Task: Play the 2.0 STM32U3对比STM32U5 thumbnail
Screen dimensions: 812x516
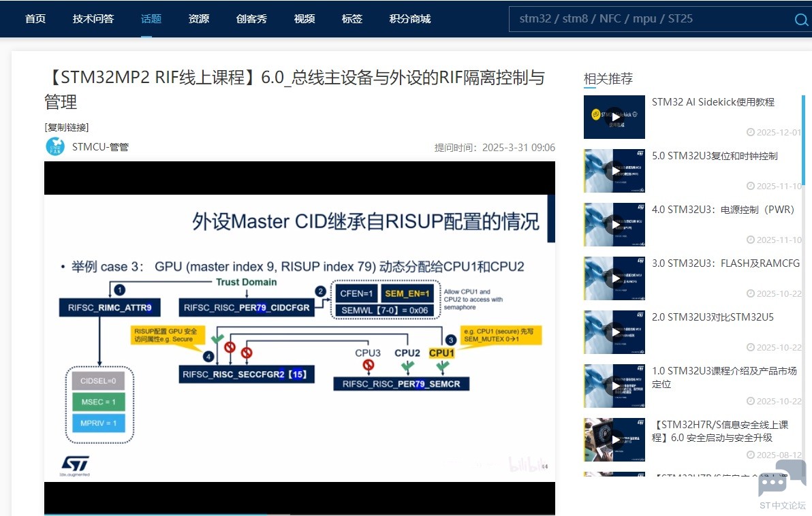Action: (x=614, y=332)
